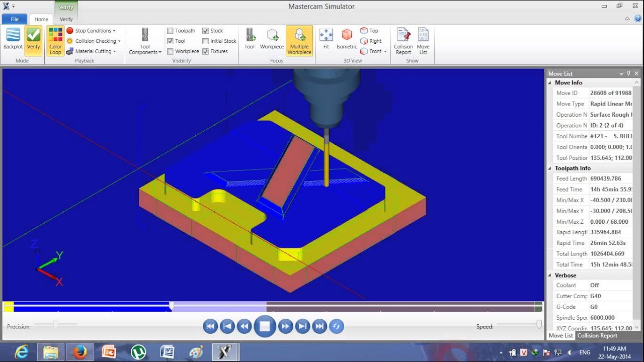Focus on Tool in Focus group
Viewport: 644px width, 362px height.
(250, 39)
